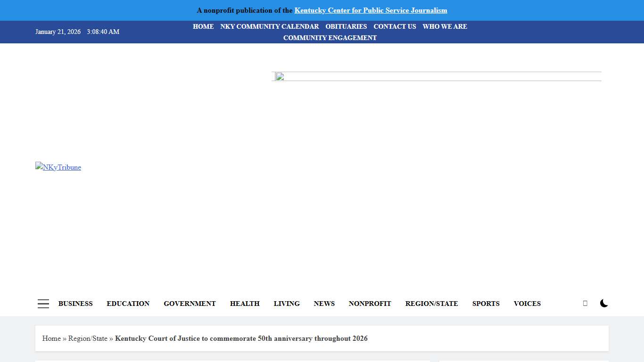This screenshot has height=362, width=644.
Task: Click the Home breadcrumb link
Action: (51, 338)
